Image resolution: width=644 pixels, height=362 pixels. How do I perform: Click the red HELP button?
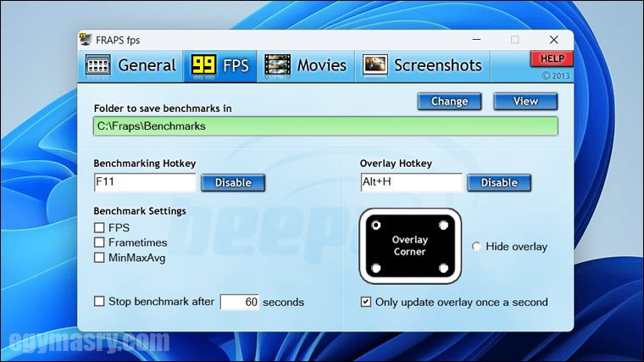point(552,58)
